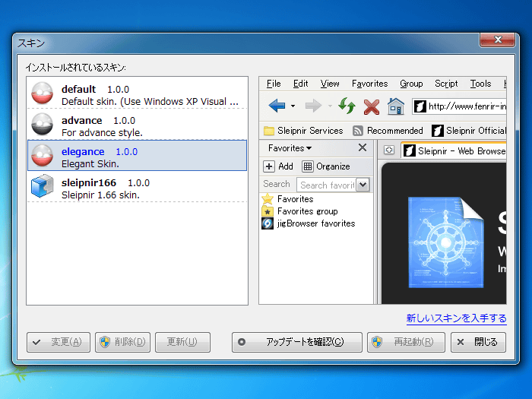Click the 閉じる button
This screenshot has height=399, width=532.
(x=478, y=342)
